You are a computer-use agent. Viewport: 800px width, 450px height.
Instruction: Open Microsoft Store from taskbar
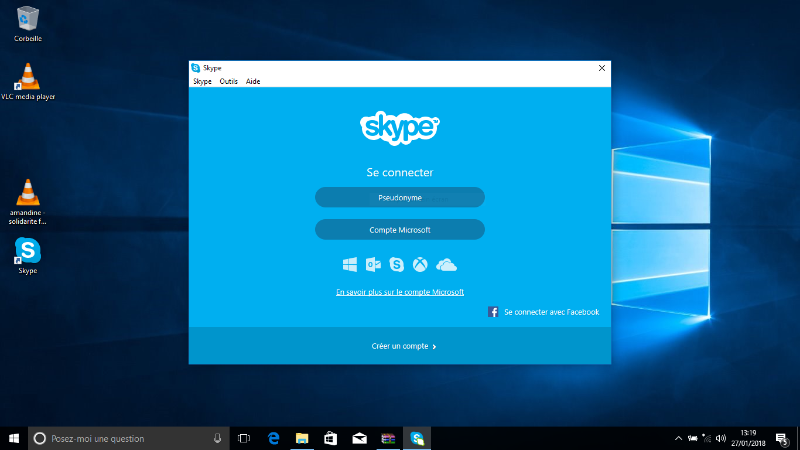(x=331, y=438)
